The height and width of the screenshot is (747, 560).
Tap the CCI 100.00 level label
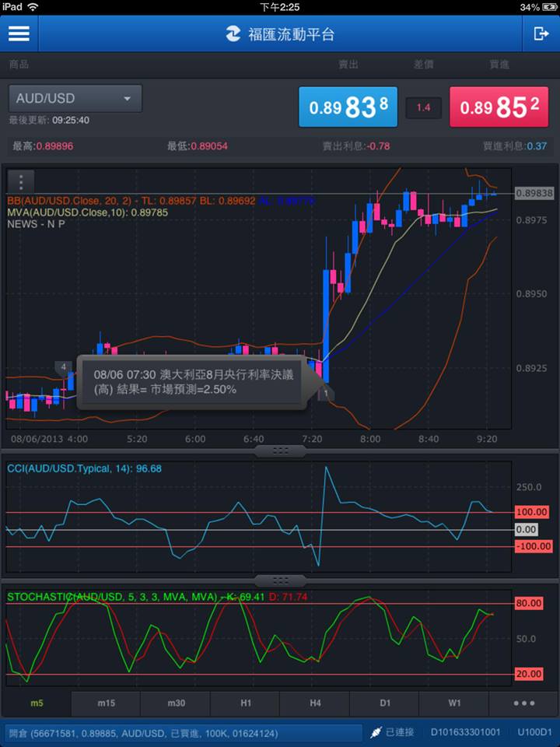click(532, 512)
